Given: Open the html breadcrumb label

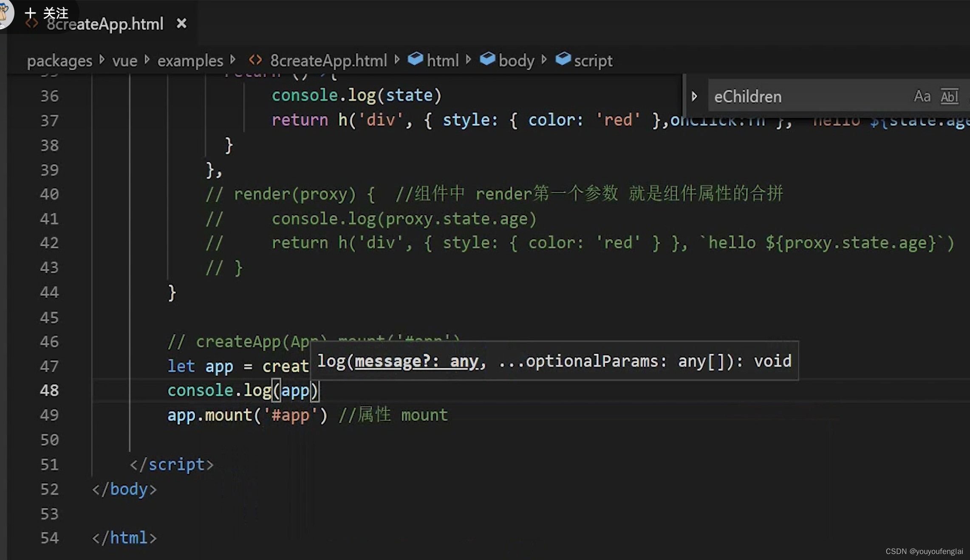Looking at the screenshot, I should coord(443,61).
